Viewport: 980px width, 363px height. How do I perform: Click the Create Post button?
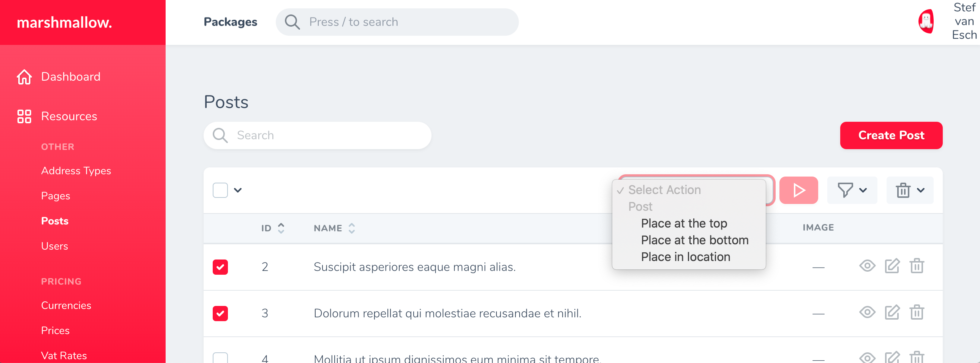click(891, 135)
